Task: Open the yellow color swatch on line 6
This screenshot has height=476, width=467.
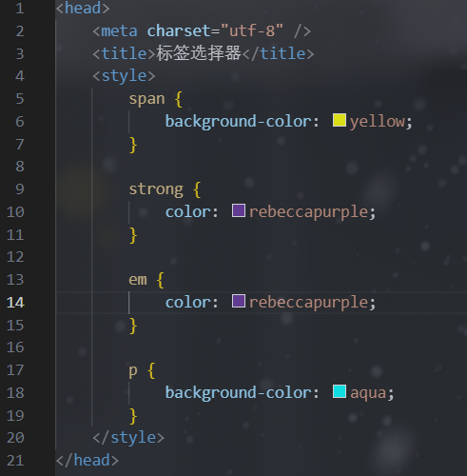Action: point(340,120)
